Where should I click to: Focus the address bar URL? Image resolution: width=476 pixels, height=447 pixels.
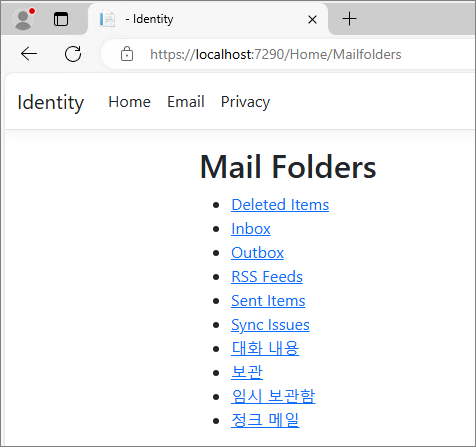(276, 54)
